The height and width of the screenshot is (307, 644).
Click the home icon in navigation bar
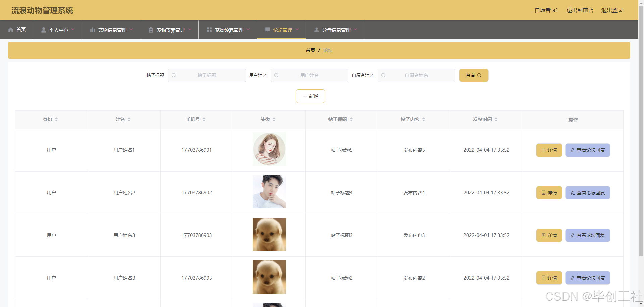11,30
